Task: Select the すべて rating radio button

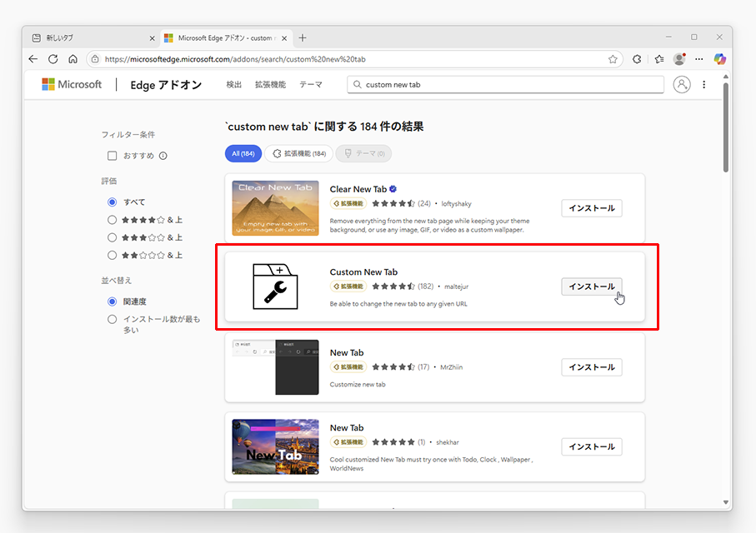Action: (112, 202)
